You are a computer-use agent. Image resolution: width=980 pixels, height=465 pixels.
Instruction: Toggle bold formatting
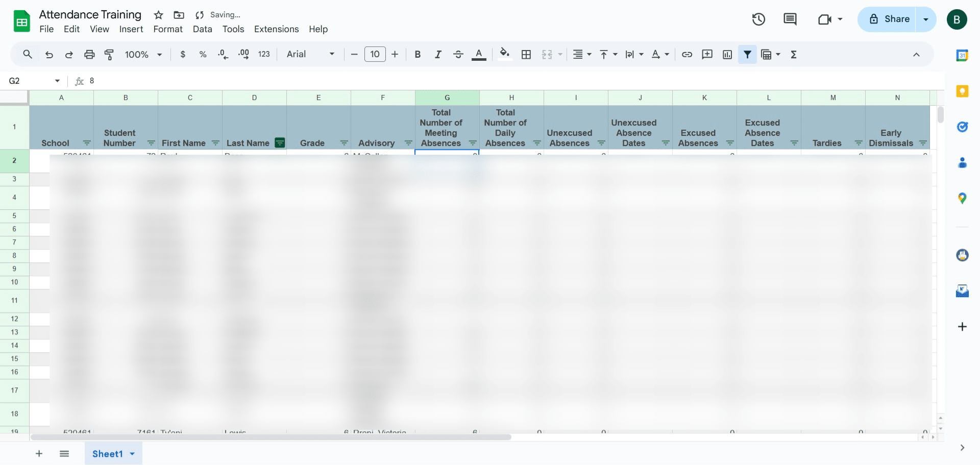pos(418,54)
